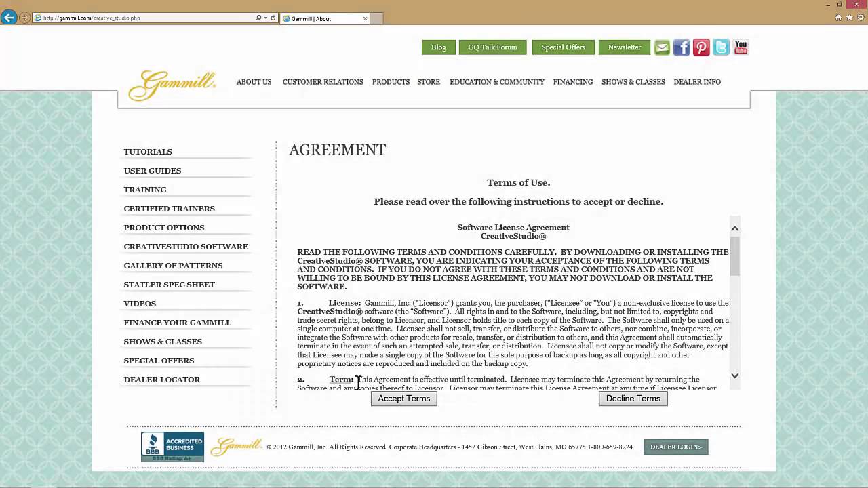Screen dimensions: 868x488
Task: Expand the address bar dropdown arrow
Action: [x=265, y=18]
